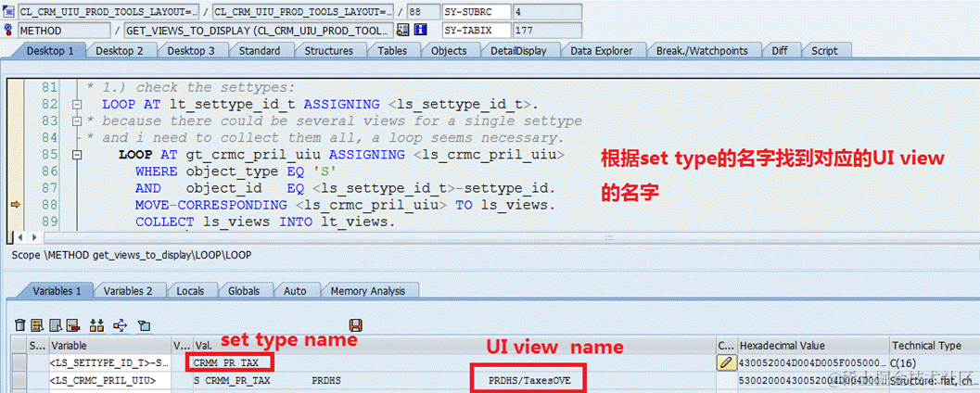This screenshot has height=393, width=980.
Task: Select the Variables 2 tab
Action: 128,290
